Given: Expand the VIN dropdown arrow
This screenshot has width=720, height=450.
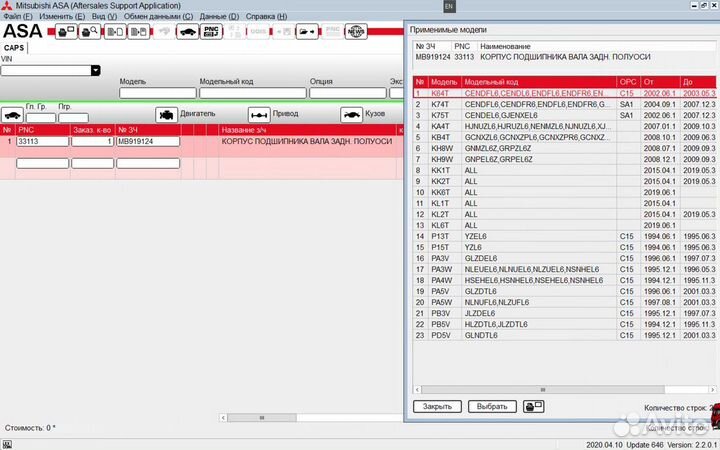Looking at the screenshot, I should pyautogui.click(x=96, y=71).
